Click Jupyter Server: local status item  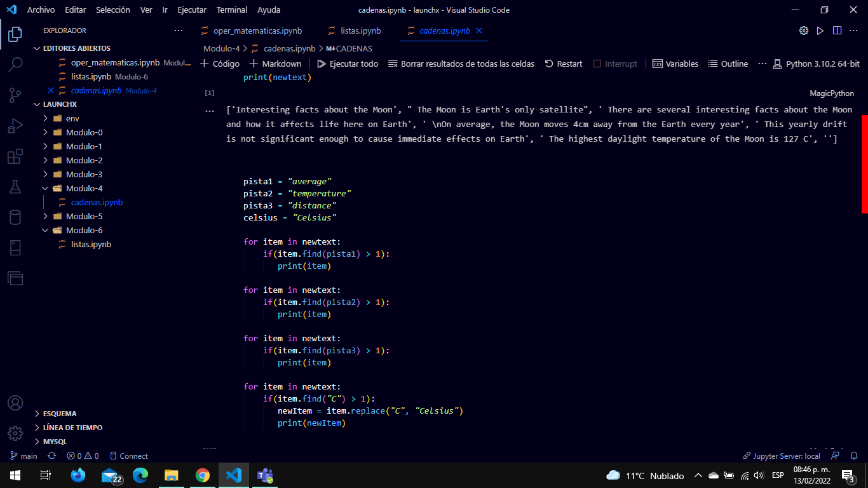pyautogui.click(x=782, y=456)
